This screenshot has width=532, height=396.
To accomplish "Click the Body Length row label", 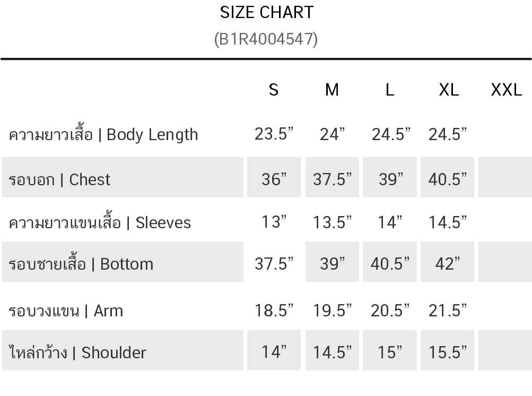I will click(103, 134).
